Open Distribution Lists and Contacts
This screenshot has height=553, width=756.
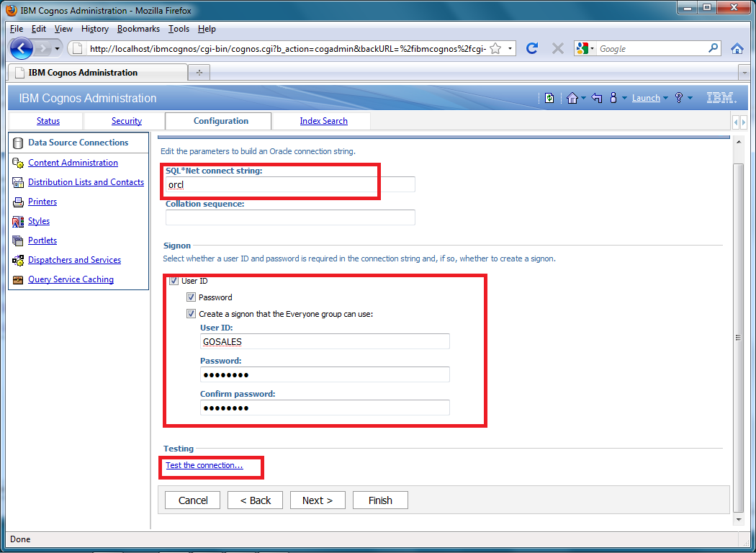[86, 181]
